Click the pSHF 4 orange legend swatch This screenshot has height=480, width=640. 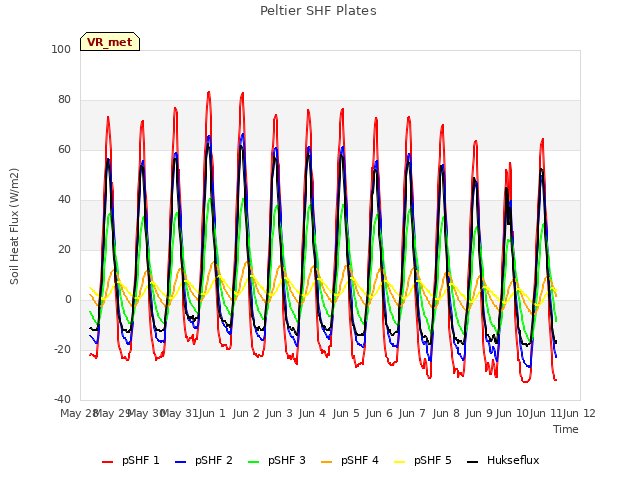[x=327, y=462]
